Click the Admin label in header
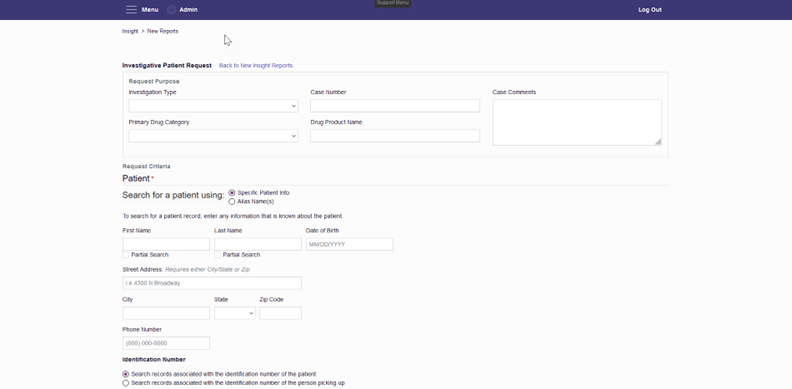 [188, 10]
